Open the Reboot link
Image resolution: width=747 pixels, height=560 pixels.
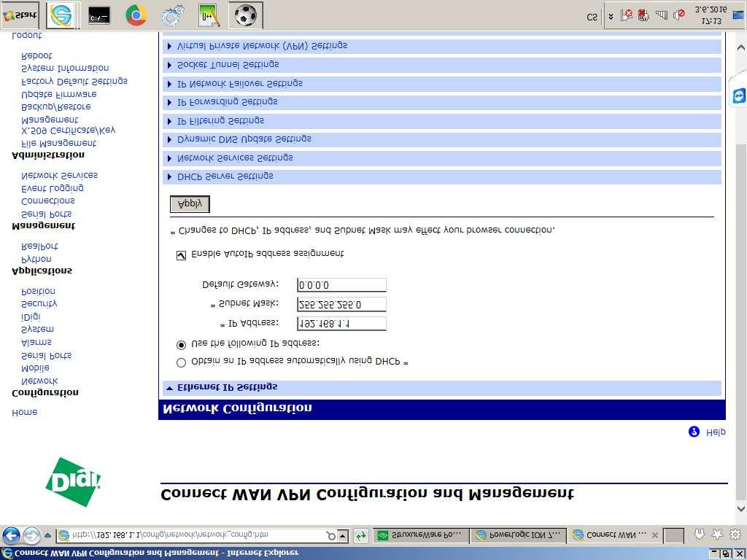click(x=36, y=55)
